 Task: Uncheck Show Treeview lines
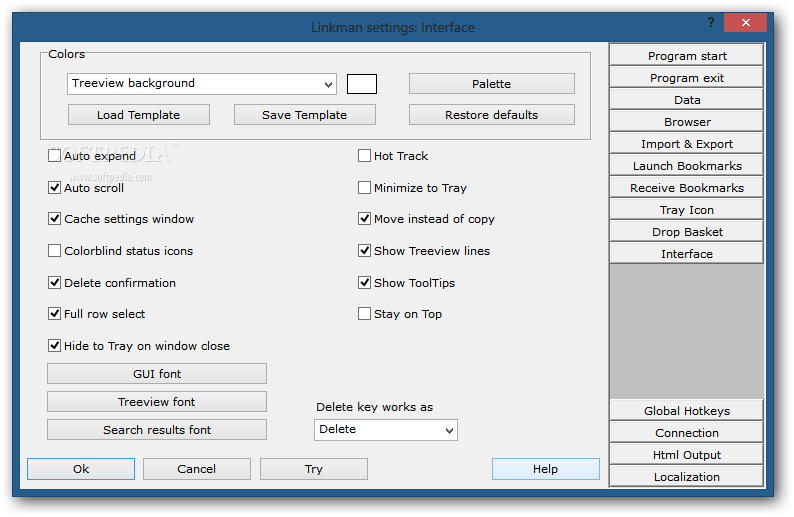364,251
